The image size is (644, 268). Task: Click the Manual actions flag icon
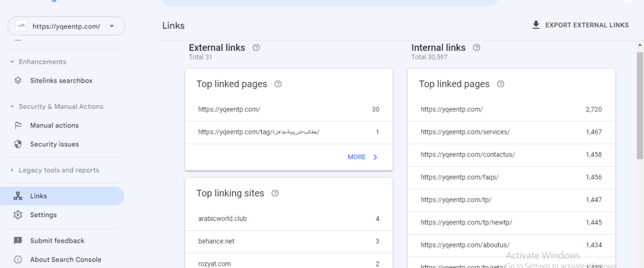[18, 125]
